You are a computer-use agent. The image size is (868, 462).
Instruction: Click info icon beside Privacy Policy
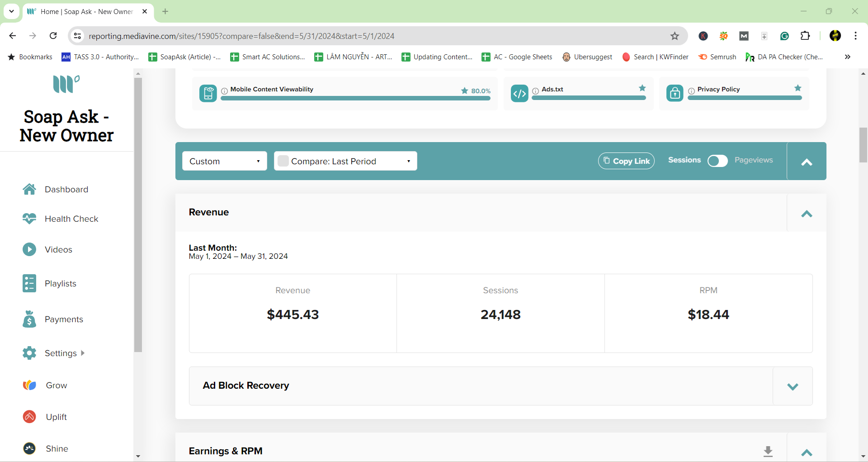pyautogui.click(x=692, y=91)
